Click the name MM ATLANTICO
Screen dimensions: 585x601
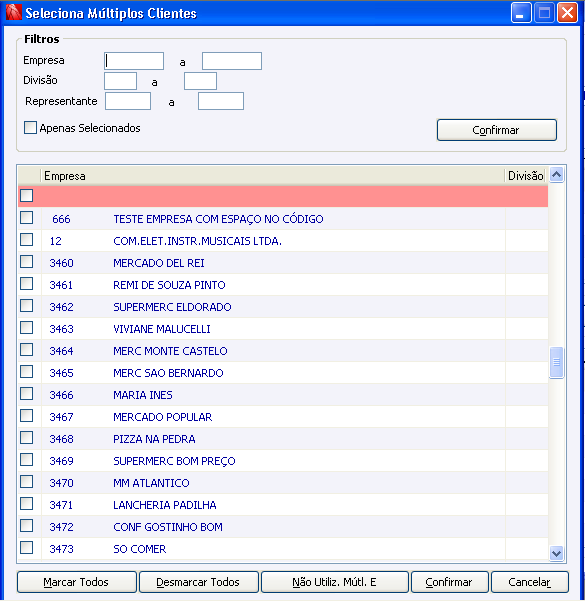click(151, 483)
